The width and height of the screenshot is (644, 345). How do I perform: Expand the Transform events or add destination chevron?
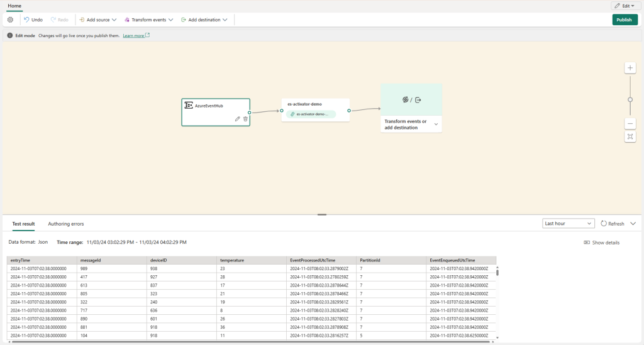[436, 124]
